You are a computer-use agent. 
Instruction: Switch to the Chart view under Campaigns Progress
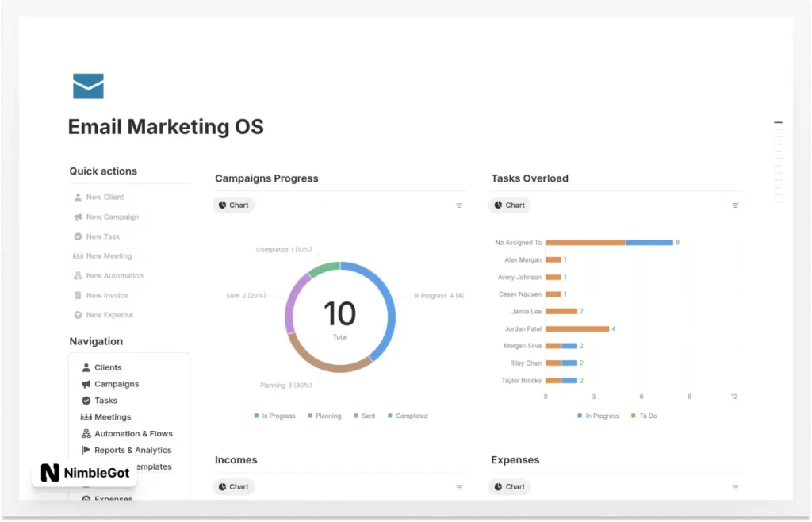[x=233, y=205]
